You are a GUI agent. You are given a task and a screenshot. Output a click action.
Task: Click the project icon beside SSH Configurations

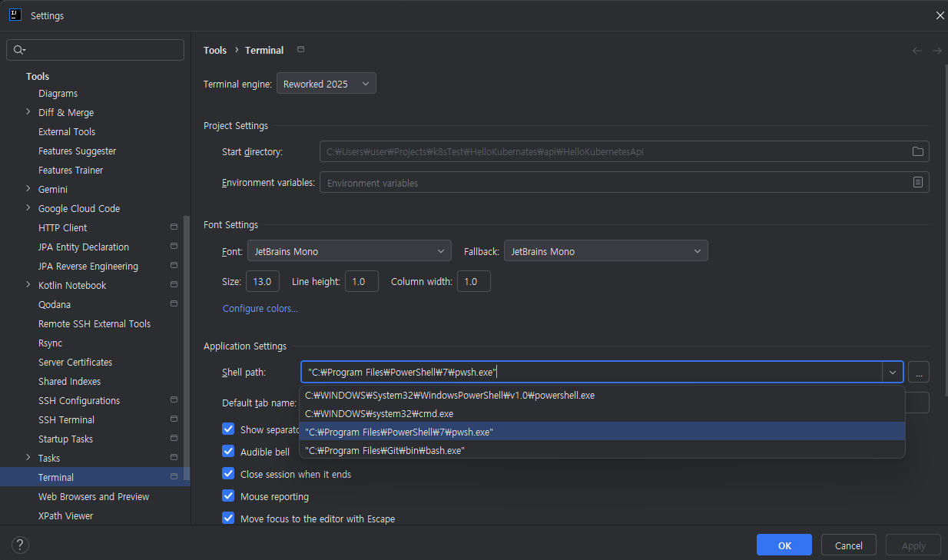pos(174,400)
